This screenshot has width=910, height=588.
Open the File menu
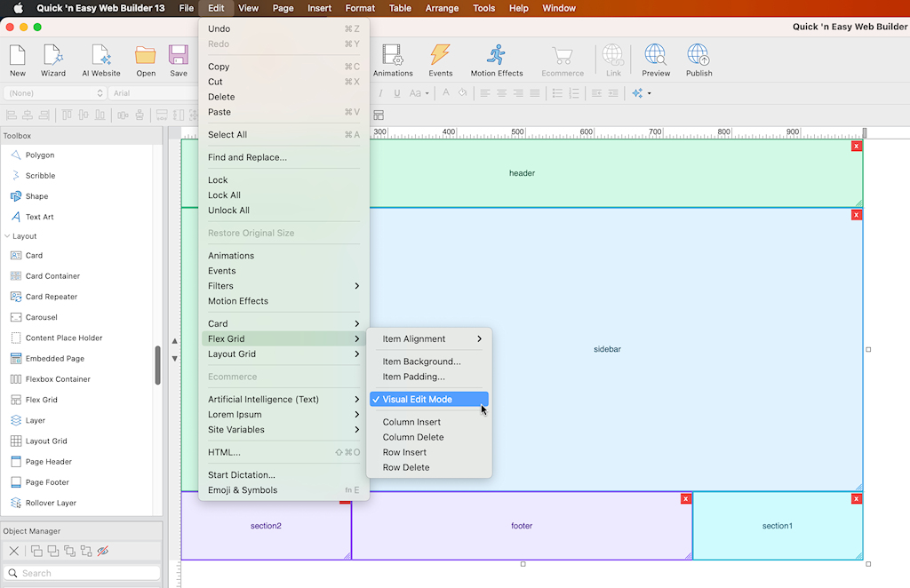[x=187, y=8]
